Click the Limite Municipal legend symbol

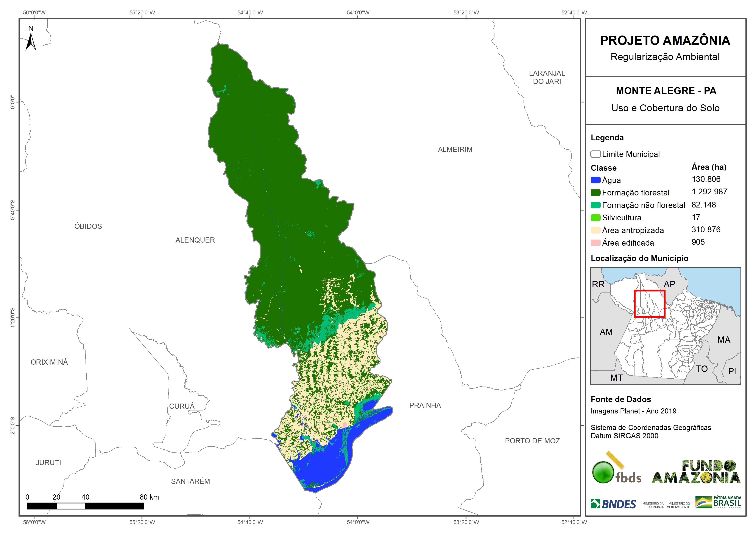(595, 154)
